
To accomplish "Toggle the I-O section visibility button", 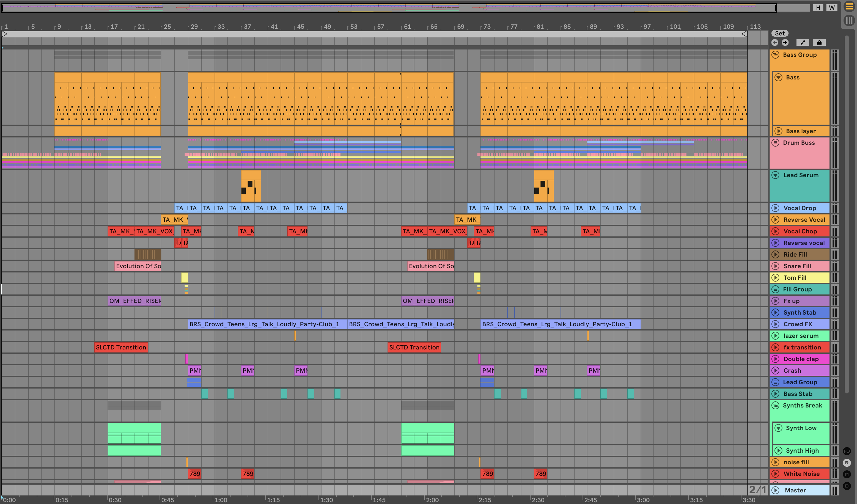I will pyautogui.click(x=847, y=451).
